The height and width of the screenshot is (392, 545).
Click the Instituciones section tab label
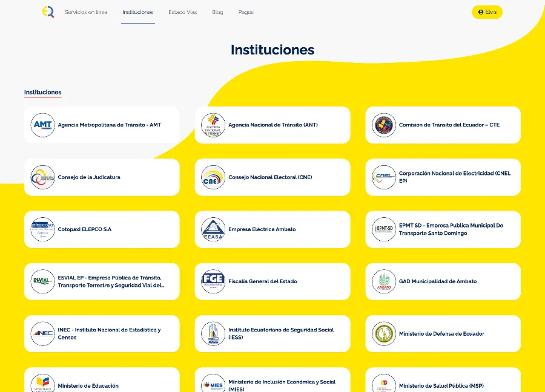click(43, 93)
